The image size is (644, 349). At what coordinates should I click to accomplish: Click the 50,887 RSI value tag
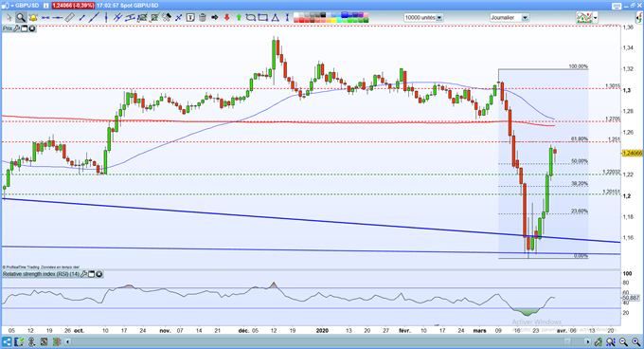pos(632,297)
